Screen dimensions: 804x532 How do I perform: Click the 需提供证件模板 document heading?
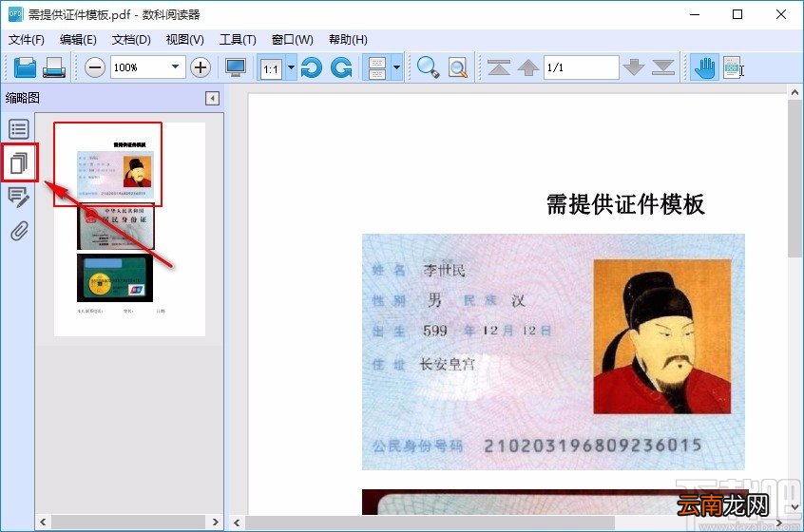pos(625,204)
